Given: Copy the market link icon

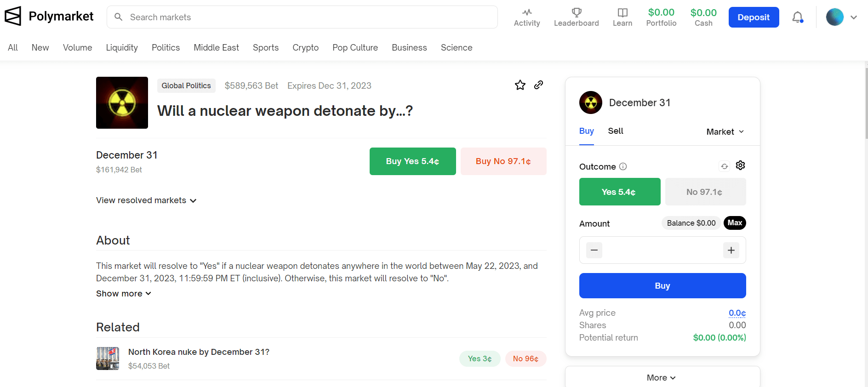Looking at the screenshot, I should click(539, 85).
